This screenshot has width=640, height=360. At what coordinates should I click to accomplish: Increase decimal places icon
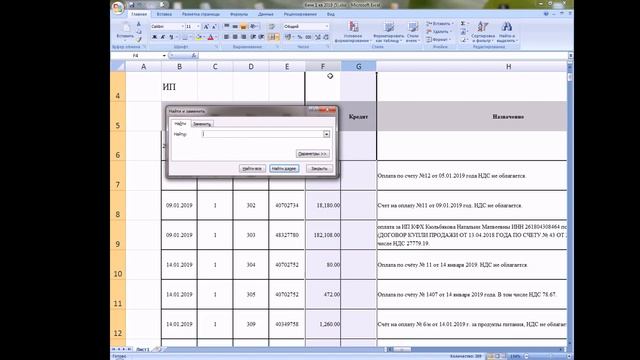point(318,37)
